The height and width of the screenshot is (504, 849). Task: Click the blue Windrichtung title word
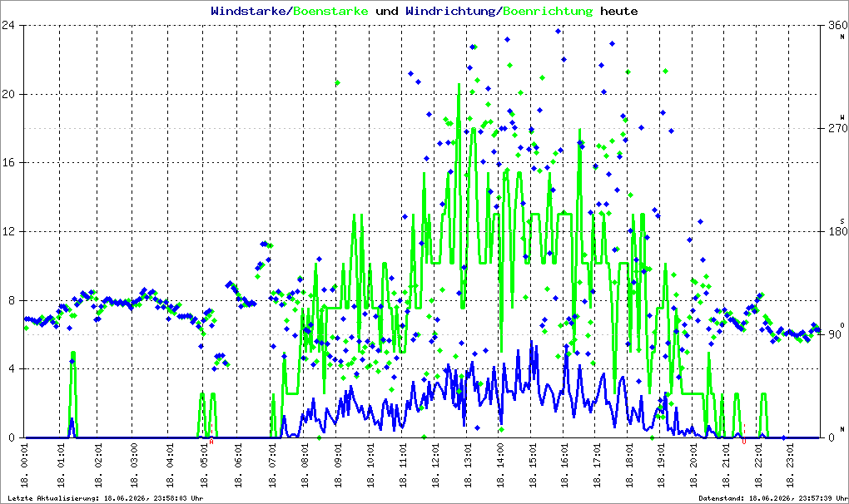(450, 11)
